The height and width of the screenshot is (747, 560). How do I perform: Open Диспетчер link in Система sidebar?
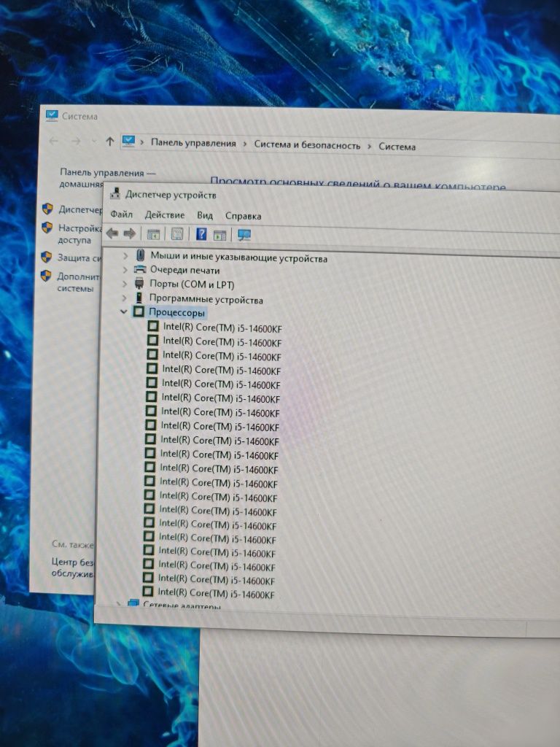[80, 209]
